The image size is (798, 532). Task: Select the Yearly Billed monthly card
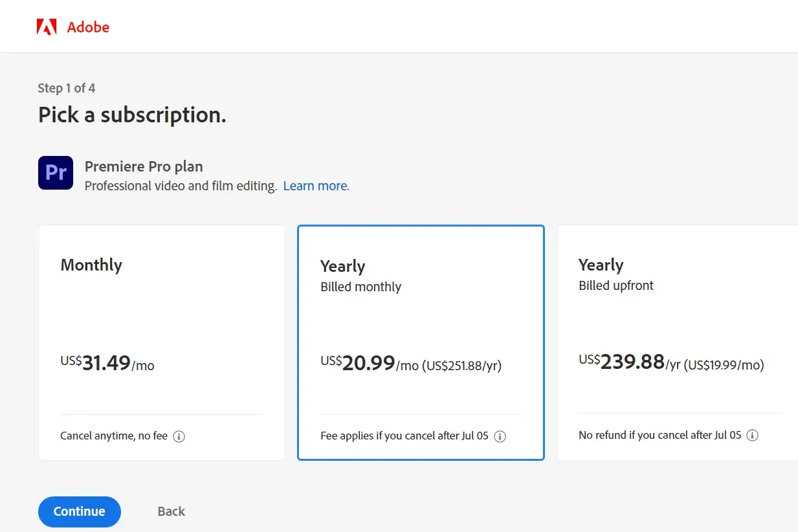click(x=421, y=342)
